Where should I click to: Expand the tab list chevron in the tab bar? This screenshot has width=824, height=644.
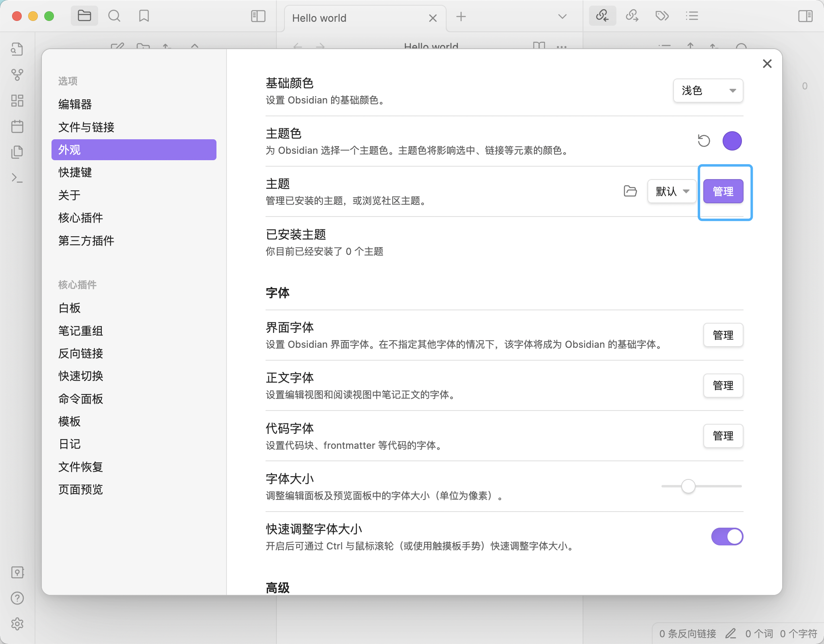[x=562, y=17]
